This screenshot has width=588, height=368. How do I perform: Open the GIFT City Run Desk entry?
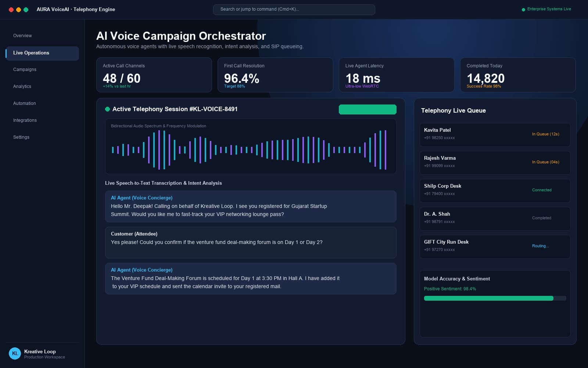tap(495, 247)
